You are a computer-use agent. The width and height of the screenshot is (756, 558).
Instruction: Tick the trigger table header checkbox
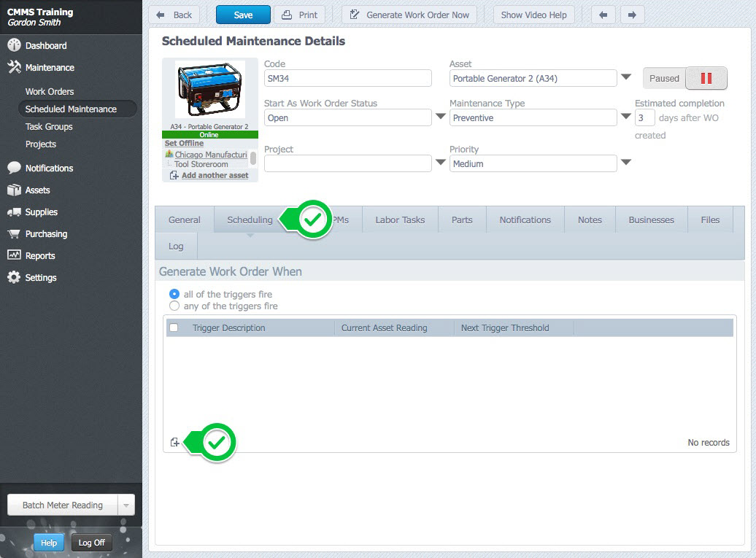click(x=174, y=328)
